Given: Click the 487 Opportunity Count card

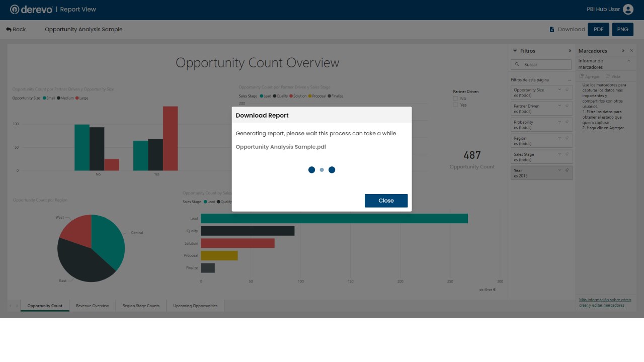Looking at the screenshot, I should [x=472, y=159].
